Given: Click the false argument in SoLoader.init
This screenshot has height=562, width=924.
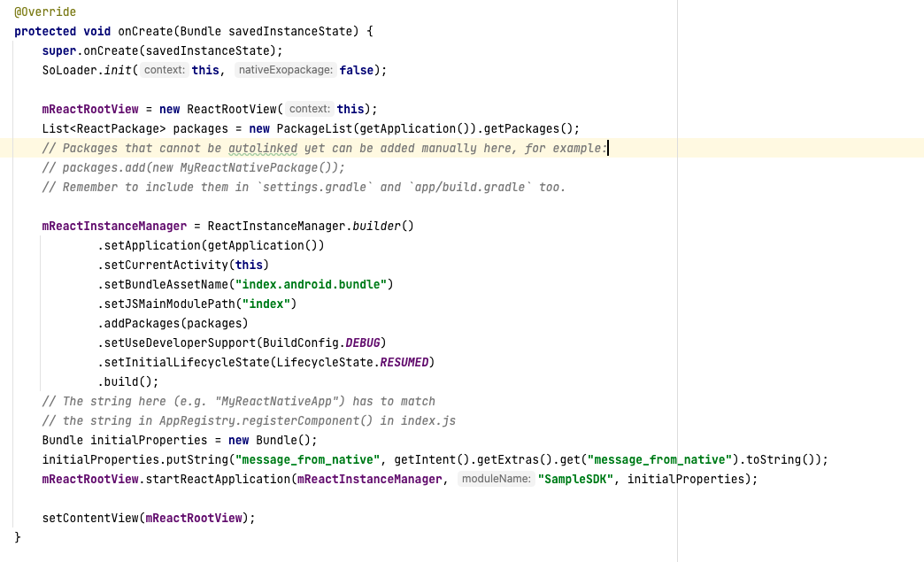Looking at the screenshot, I should [x=355, y=70].
